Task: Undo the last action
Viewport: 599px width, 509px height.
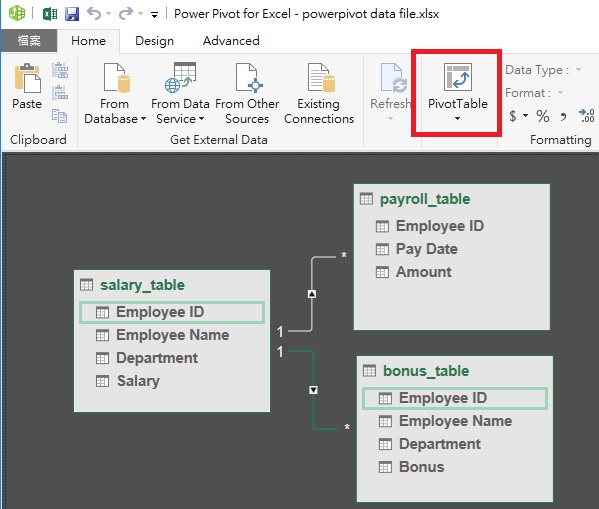Action: pos(94,14)
